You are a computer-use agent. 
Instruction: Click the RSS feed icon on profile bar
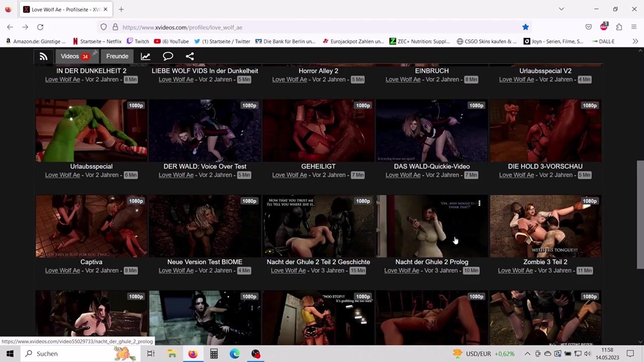[43, 56]
